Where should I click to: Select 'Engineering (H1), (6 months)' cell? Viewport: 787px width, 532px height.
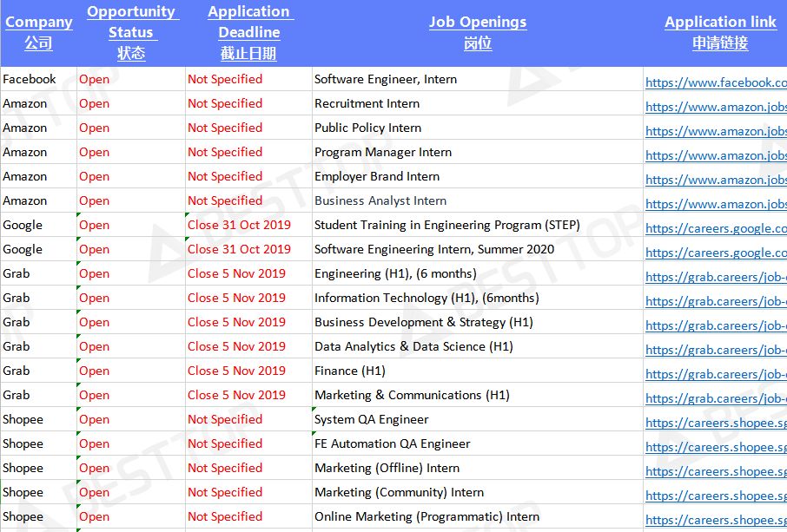tap(477, 273)
